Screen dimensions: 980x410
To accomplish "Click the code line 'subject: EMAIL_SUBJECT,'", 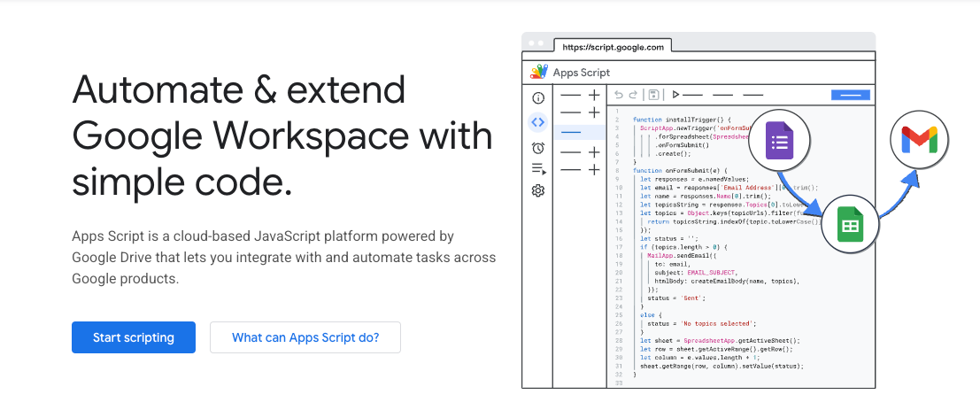I will (x=694, y=273).
